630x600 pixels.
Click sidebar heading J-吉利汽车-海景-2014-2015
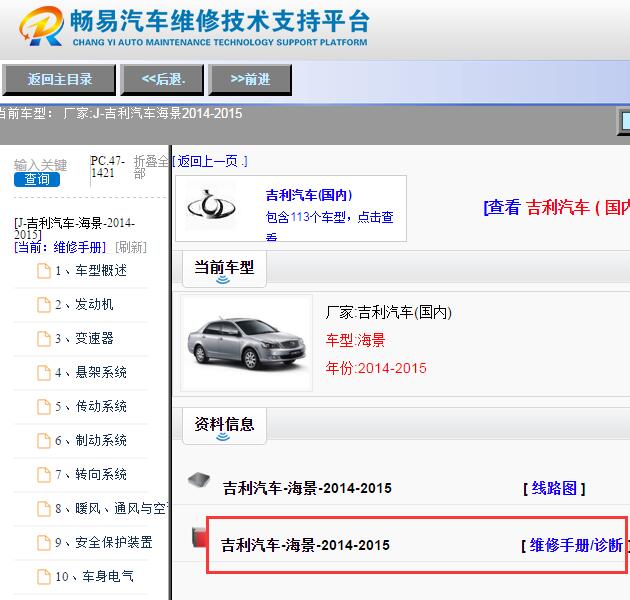[x=75, y=228]
